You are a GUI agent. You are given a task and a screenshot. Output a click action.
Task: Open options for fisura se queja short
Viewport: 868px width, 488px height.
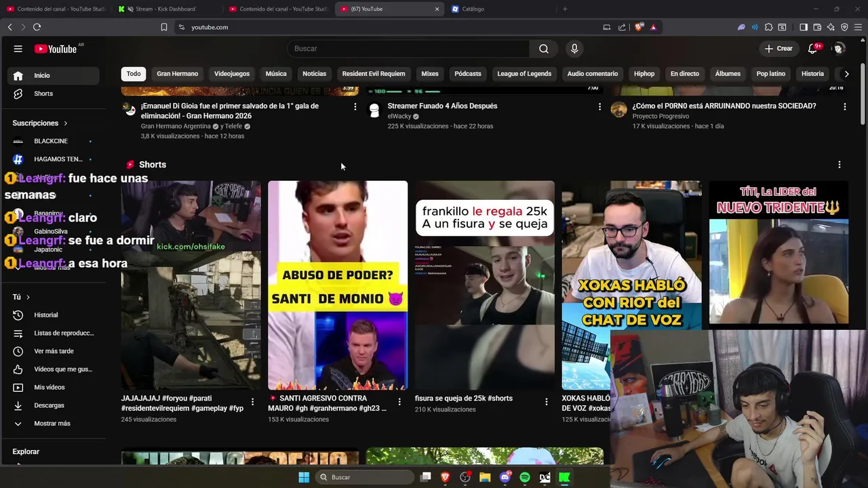pos(546,402)
